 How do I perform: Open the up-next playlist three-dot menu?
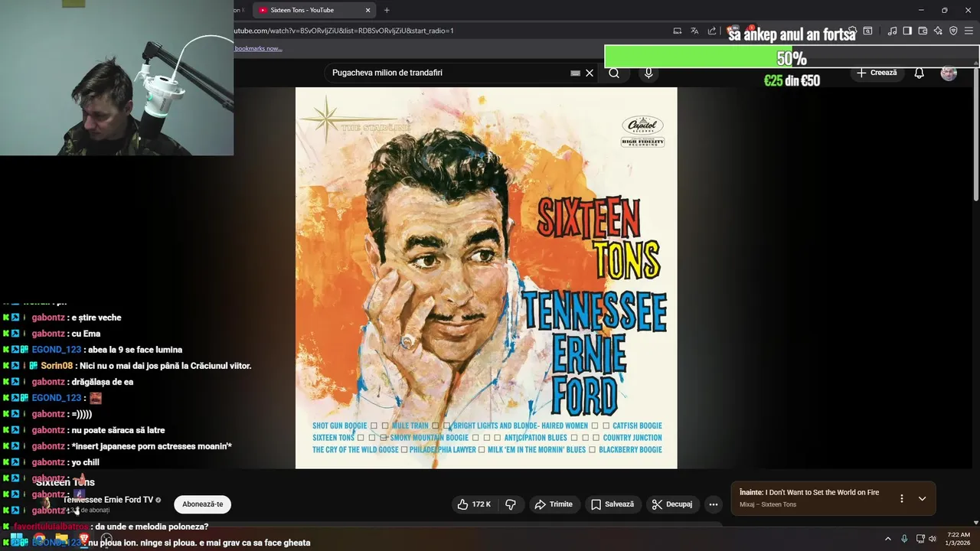point(901,498)
